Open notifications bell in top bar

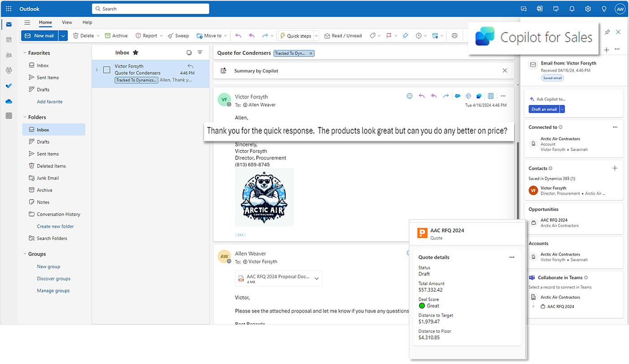pos(572,9)
